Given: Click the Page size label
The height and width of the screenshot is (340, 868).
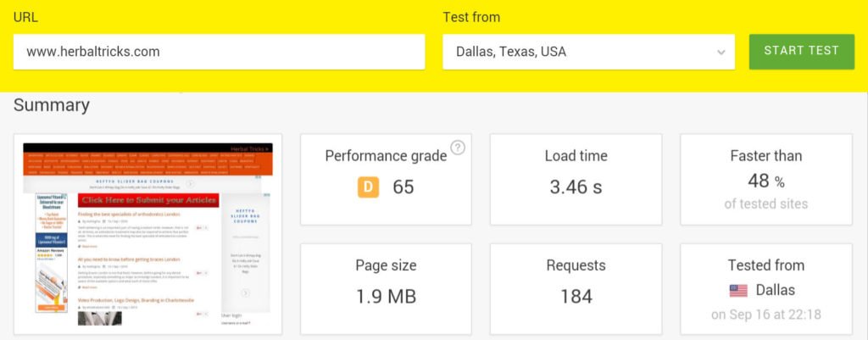Looking at the screenshot, I should pos(386,265).
